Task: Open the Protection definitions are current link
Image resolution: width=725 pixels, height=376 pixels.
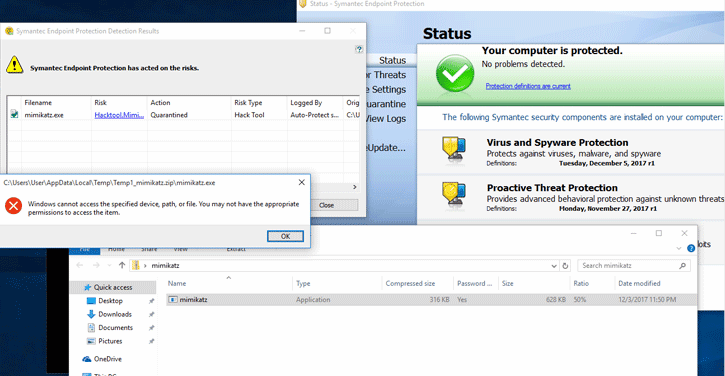Action: (528, 86)
